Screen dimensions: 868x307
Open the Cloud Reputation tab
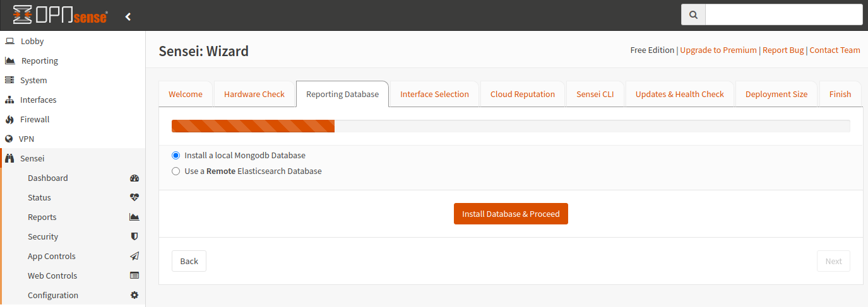click(x=522, y=95)
